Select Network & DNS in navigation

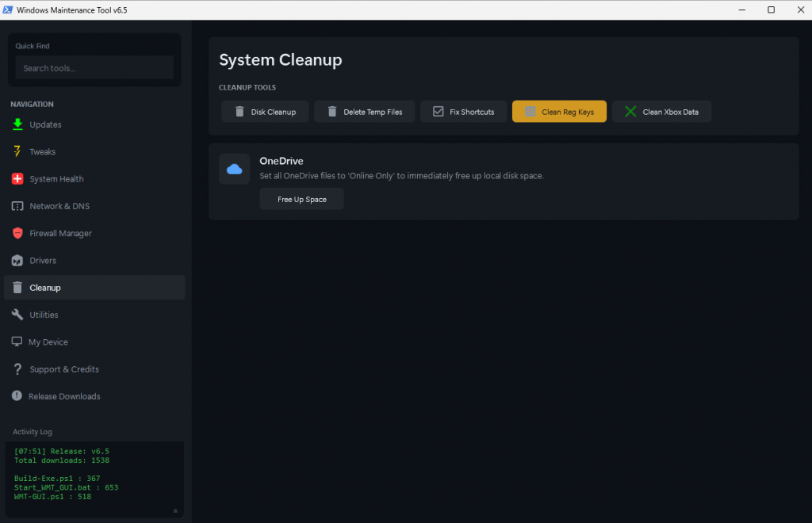pyautogui.click(x=94, y=206)
